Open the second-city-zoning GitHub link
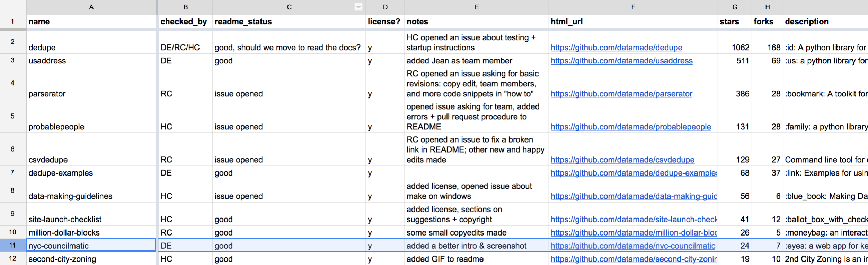 pyautogui.click(x=634, y=259)
